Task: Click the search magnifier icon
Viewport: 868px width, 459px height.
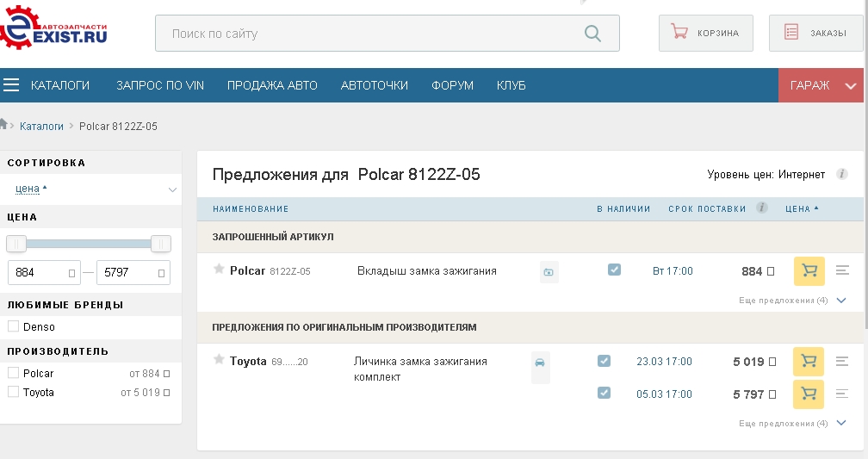Action: 592,34
